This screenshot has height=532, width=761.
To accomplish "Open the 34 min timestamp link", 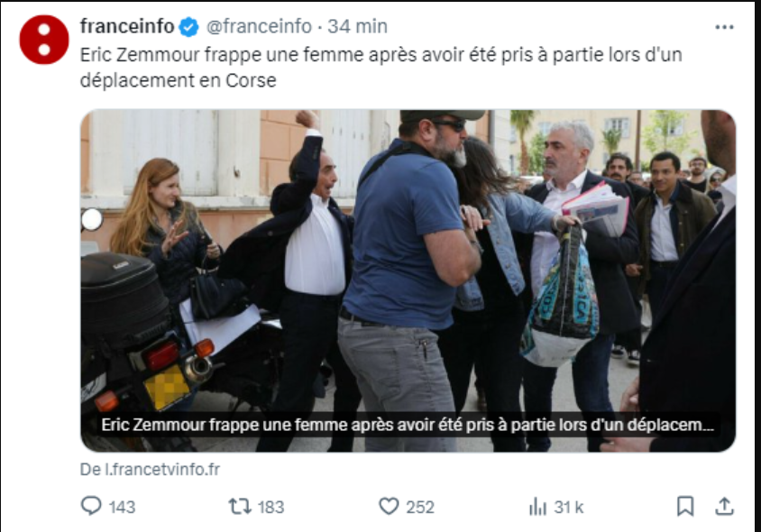I will (x=357, y=26).
